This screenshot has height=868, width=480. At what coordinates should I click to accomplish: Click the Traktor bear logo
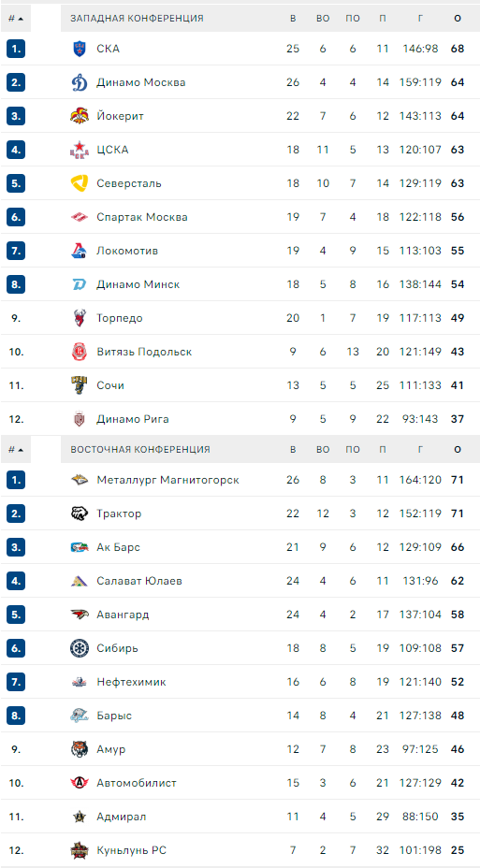(80, 514)
